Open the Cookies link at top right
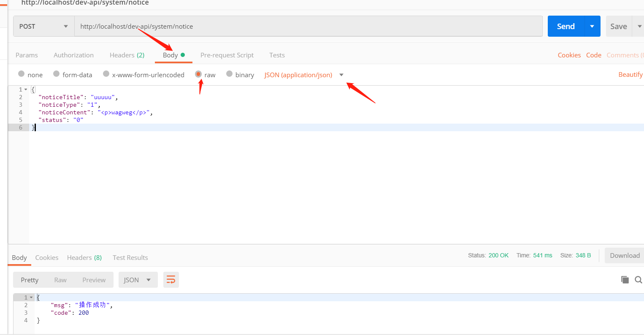 (x=569, y=55)
